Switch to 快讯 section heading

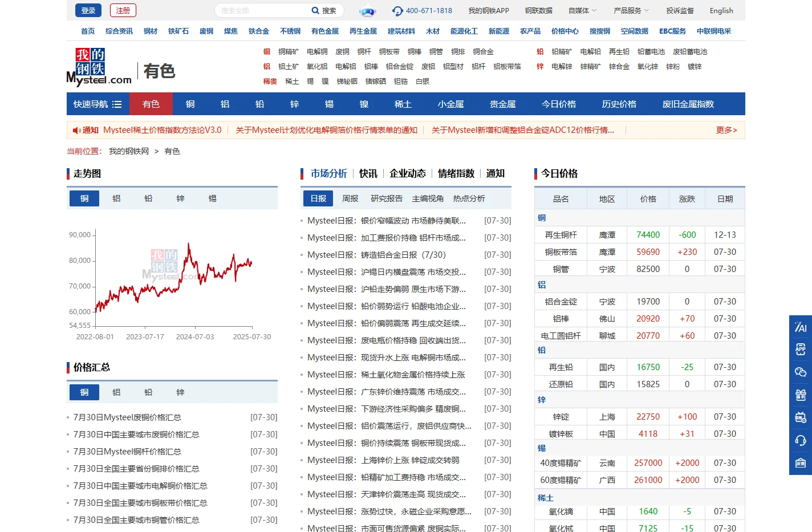click(x=368, y=173)
